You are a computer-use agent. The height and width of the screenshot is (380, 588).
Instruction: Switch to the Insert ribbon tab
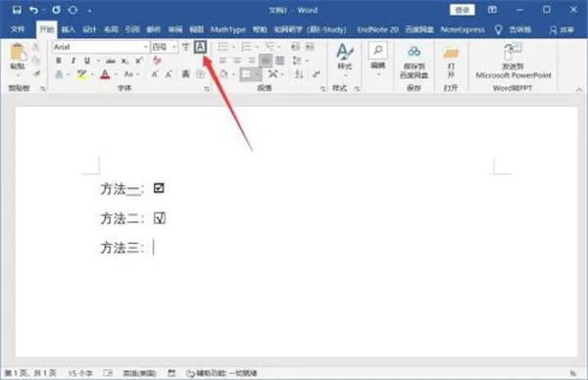point(69,29)
